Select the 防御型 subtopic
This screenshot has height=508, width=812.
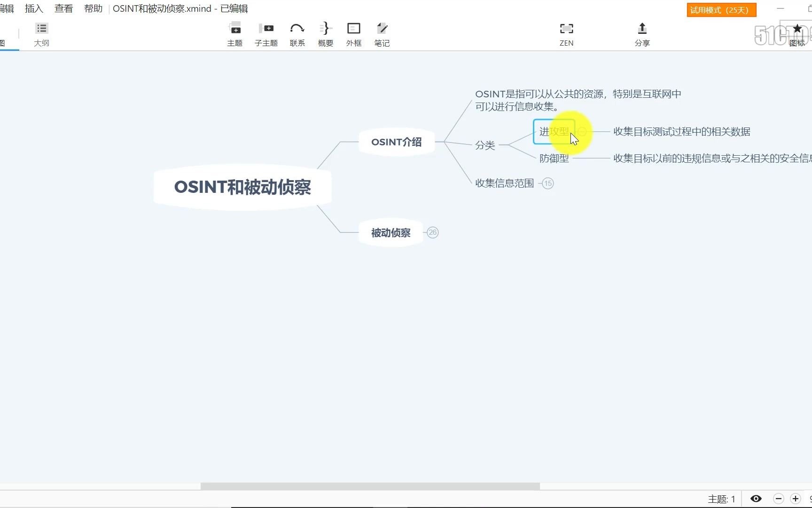click(x=554, y=159)
